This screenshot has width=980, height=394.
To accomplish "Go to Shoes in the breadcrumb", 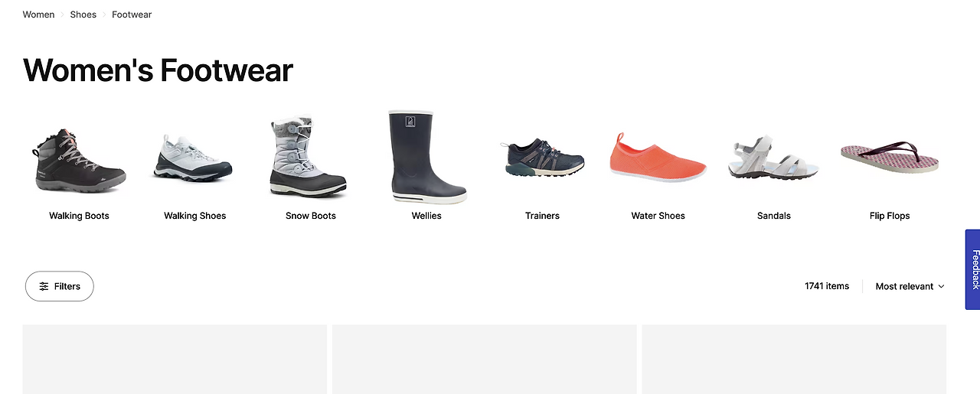I will (x=83, y=15).
